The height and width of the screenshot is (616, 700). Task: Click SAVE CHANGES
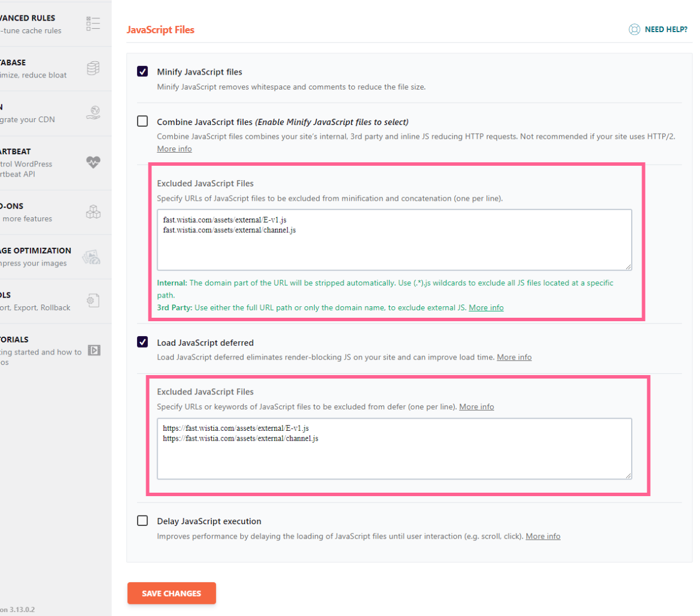(171, 593)
